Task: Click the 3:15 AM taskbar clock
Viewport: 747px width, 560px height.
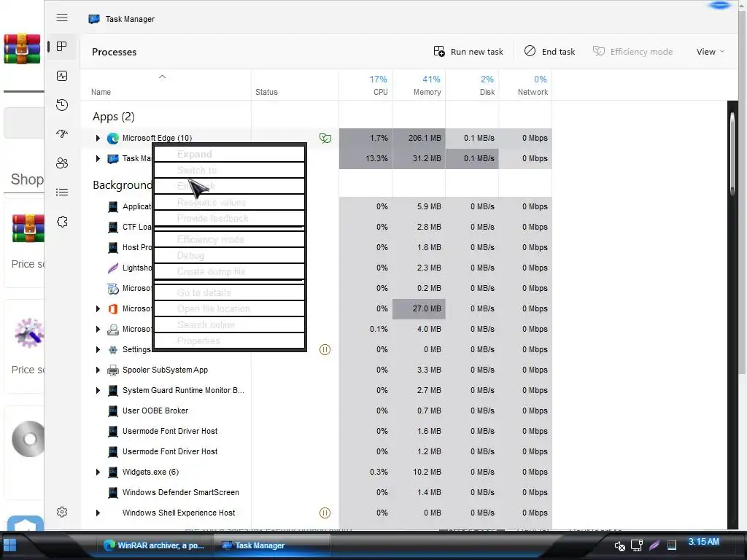Action: coord(704,542)
